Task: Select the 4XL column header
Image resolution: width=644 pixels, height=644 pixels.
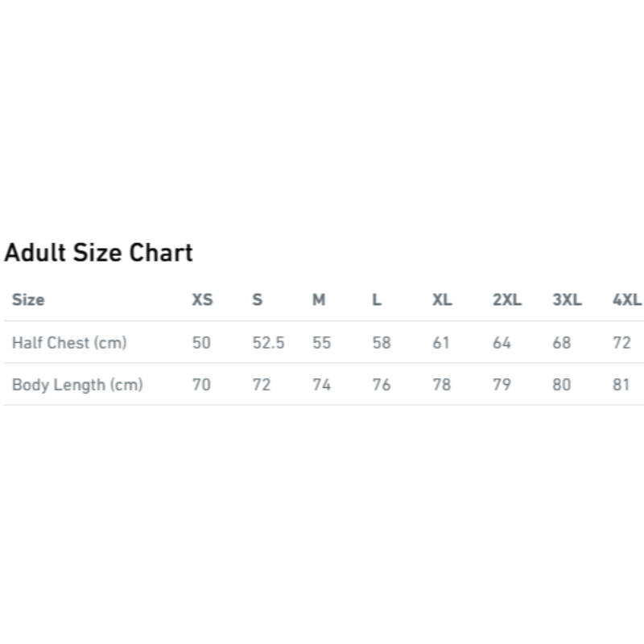Action: tap(627, 300)
